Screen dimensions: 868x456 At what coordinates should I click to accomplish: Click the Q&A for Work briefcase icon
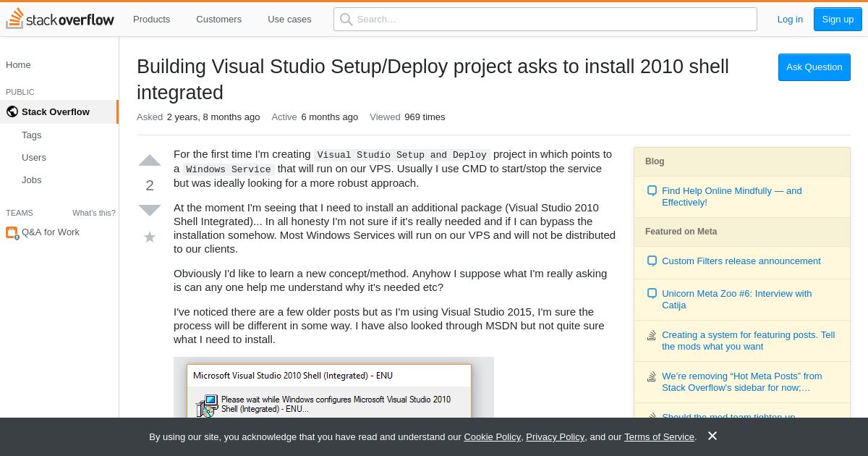[x=12, y=232]
